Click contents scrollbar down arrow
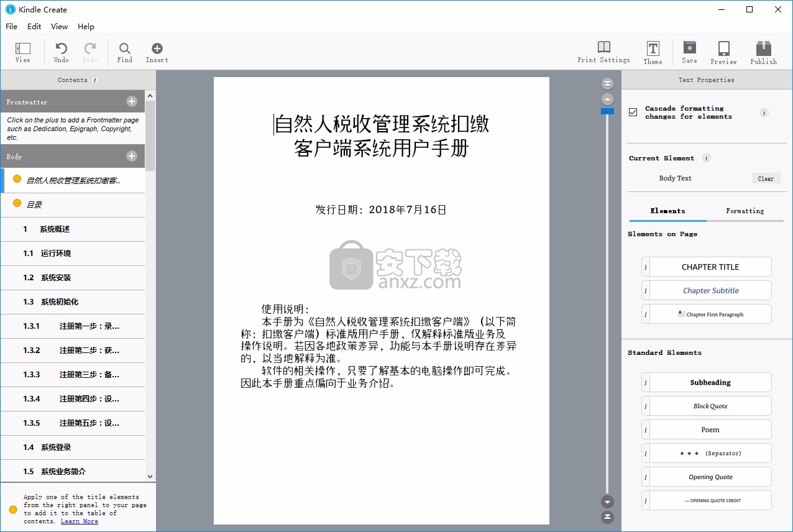This screenshot has height=532, width=793. click(150, 476)
